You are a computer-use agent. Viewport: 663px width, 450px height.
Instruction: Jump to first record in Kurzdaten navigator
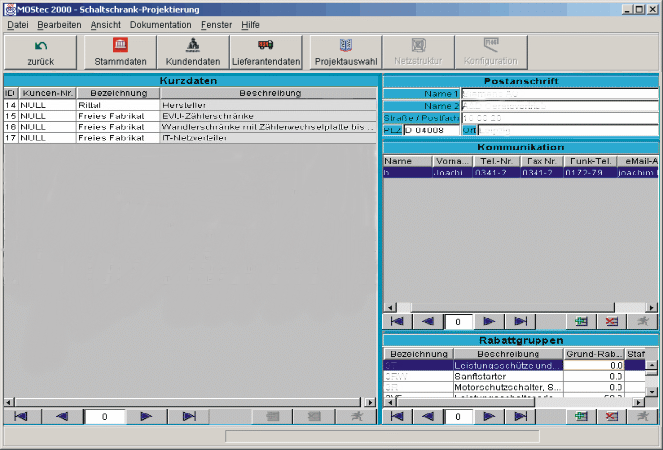coord(21,416)
